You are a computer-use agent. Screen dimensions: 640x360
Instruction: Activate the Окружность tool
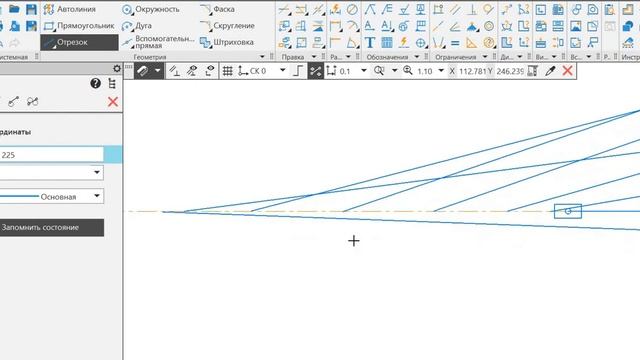151,9
